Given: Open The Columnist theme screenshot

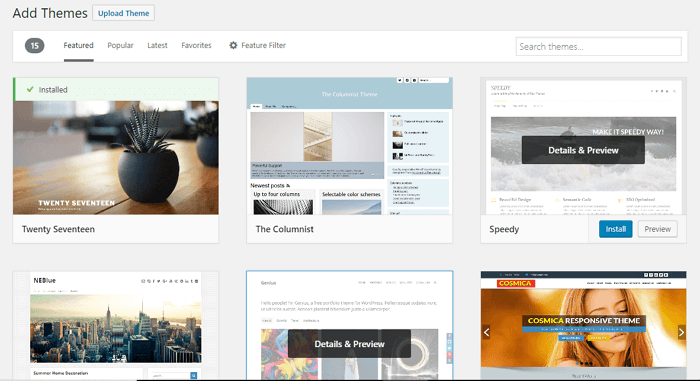Looking at the screenshot, I should 349,146.
